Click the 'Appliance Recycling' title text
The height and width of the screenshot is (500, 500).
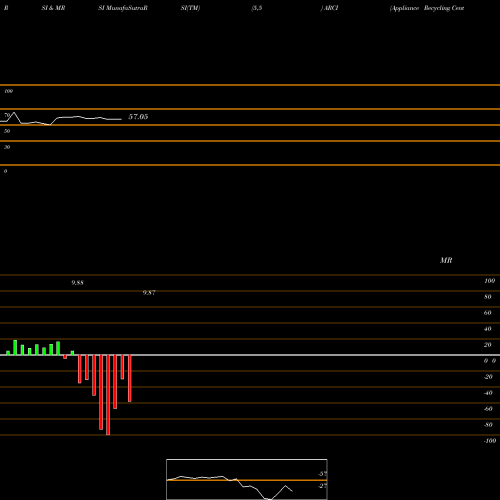pyautogui.click(x=420, y=8)
